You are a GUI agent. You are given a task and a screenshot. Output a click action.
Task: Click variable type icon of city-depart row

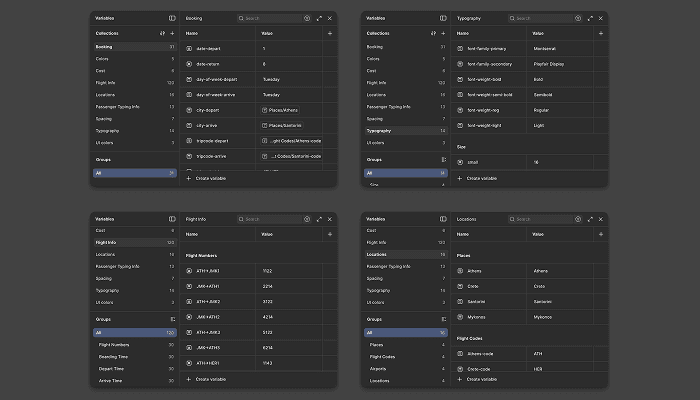pyautogui.click(x=189, y=110)
